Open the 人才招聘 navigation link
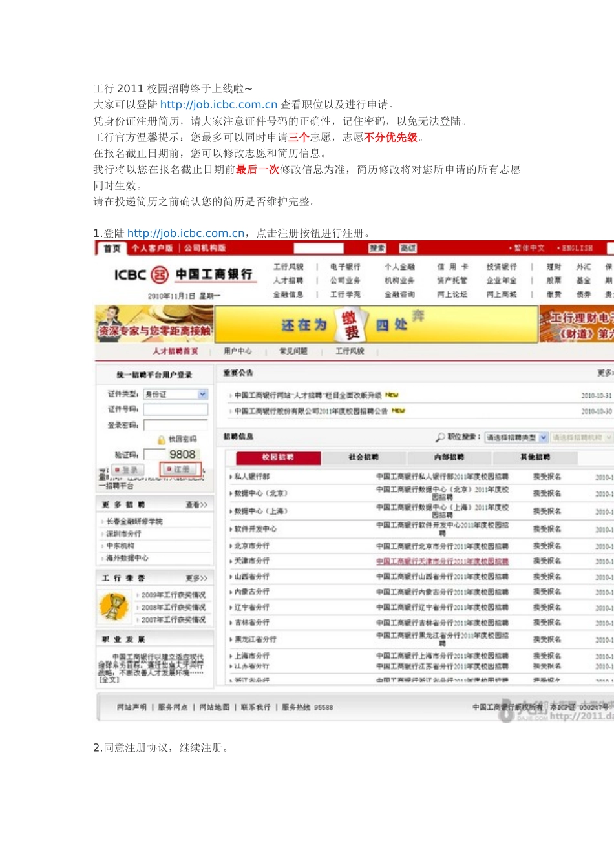Viewport: 614px width, 868px height. 288,280
